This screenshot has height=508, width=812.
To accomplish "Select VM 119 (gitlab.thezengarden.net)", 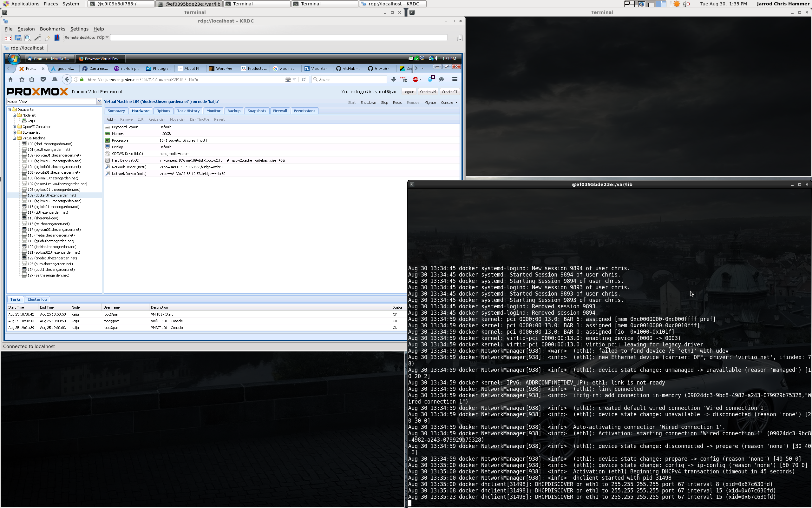I will pos(51,241).
